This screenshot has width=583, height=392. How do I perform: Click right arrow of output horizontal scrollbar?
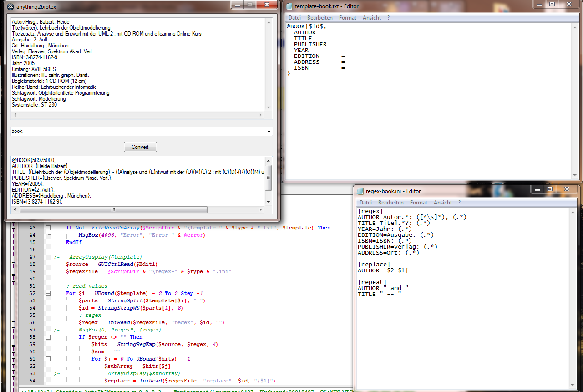(261, 210)
